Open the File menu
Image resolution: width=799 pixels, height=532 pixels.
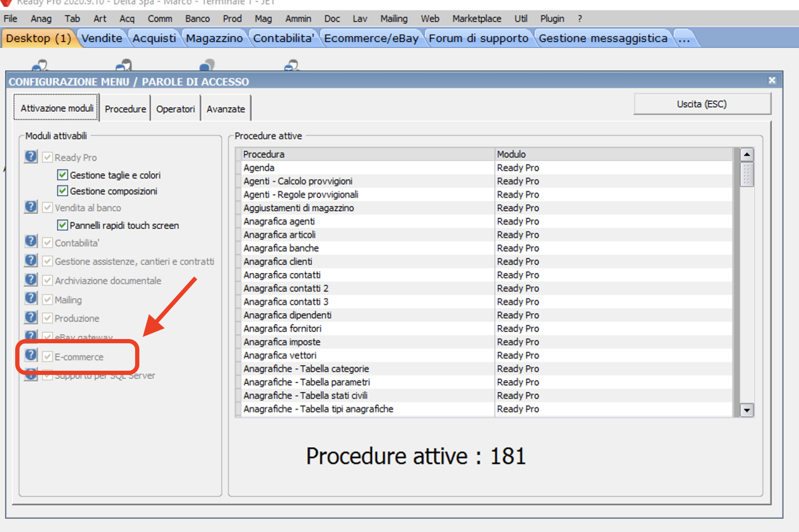(x=11, y=19)
